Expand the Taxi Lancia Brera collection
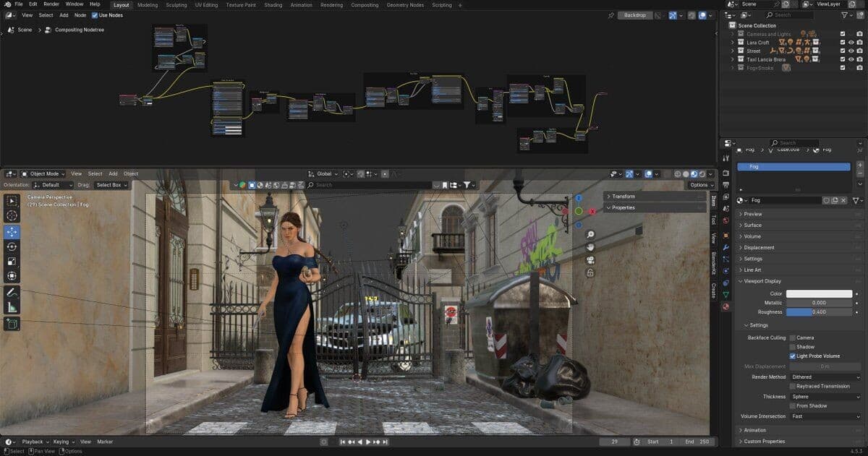Screen dimensions: 868x456 [x=732, y=59]
